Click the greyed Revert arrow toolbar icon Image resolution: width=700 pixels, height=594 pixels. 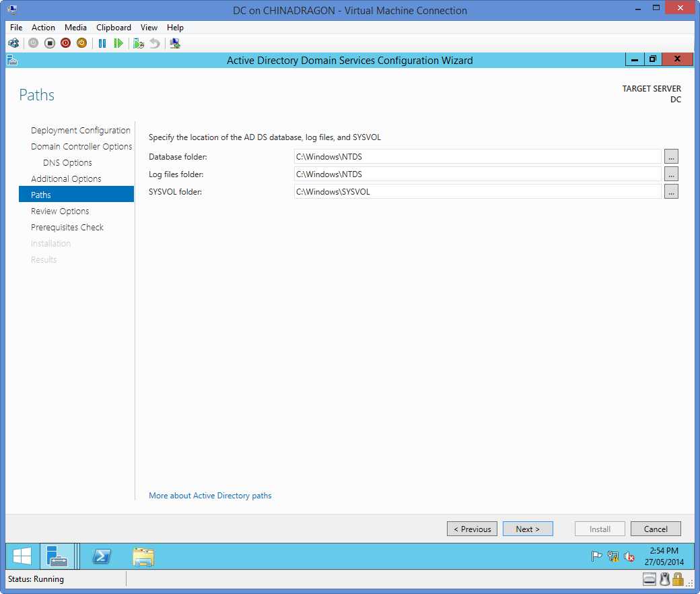[x=154, y=43]
